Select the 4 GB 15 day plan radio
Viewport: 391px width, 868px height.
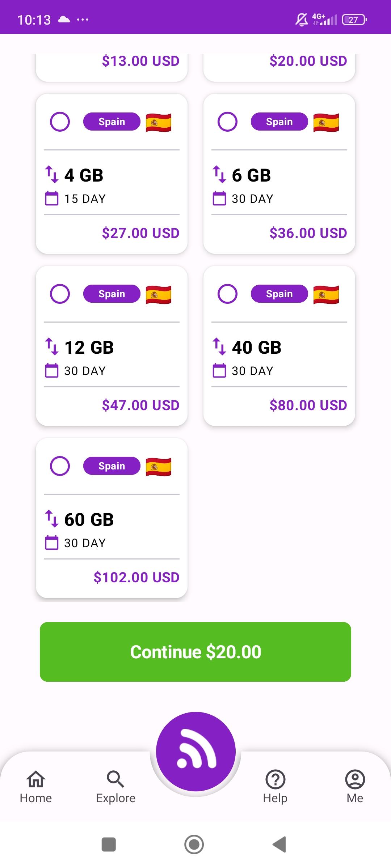point(60,122)
